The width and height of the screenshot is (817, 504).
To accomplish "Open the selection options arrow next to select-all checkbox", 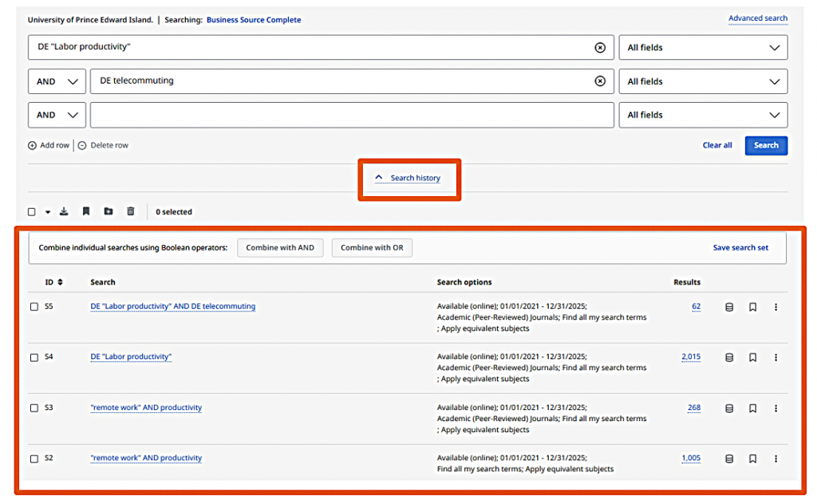I will click(x=48, y=212).
